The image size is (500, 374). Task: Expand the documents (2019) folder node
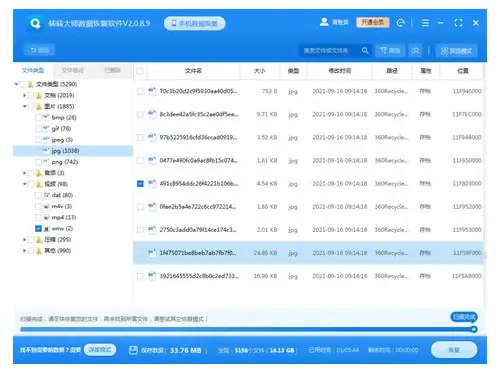pyautogui.click(x=24, y=95)
